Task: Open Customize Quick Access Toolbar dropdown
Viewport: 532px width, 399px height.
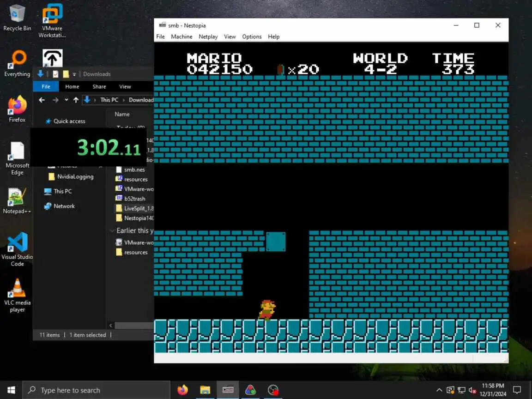Action: [x=74, y=74]
